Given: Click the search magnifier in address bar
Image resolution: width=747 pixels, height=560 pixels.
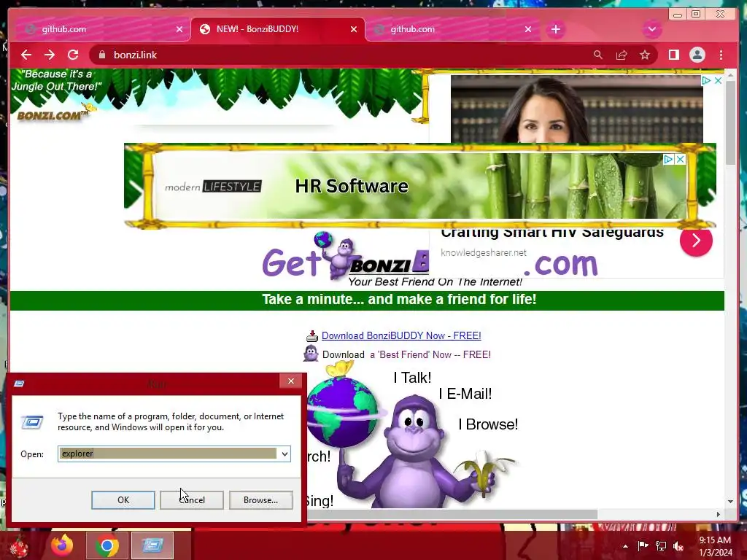Looking at the screenshot, I should click(598, 55).
